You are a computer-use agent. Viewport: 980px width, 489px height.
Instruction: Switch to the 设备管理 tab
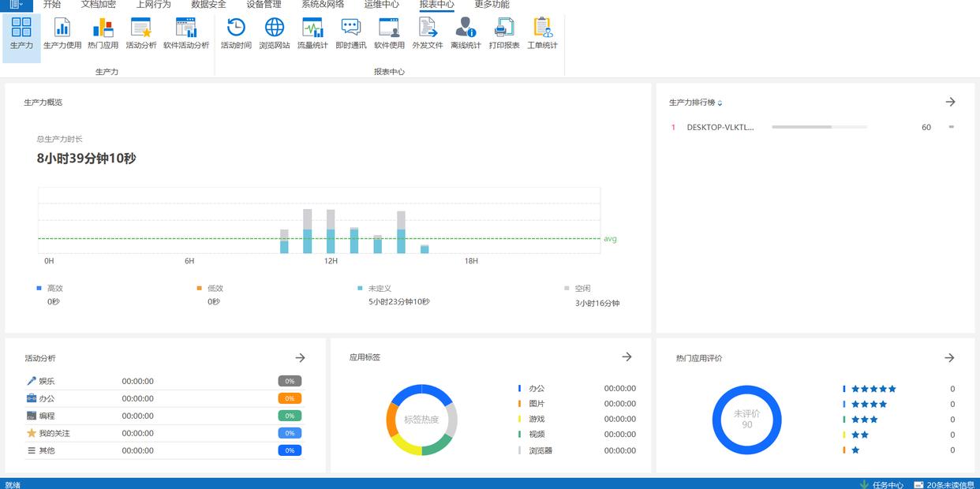click(x=264, y=5)
